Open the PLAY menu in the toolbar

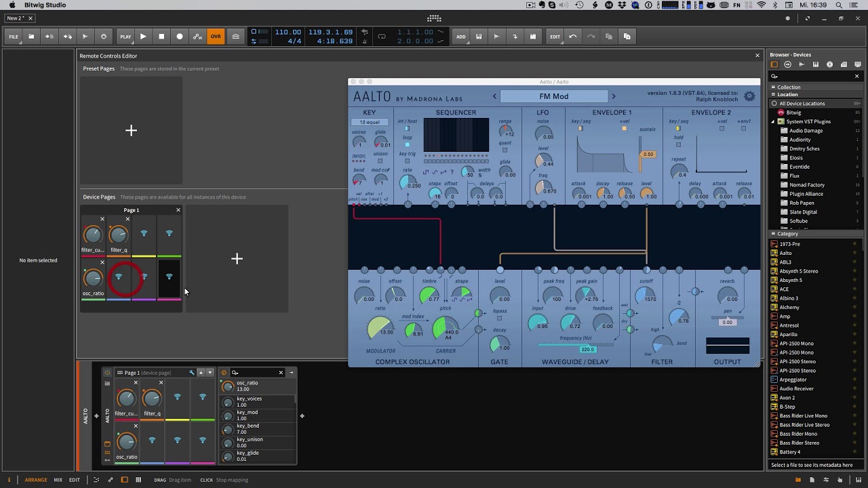[125, 37]
